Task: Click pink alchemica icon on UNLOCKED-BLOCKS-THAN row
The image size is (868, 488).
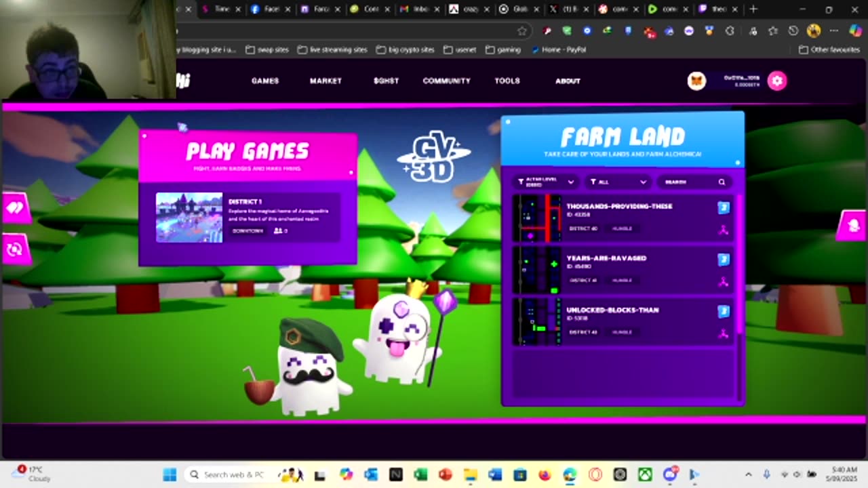Action: [x=724, y=333]
